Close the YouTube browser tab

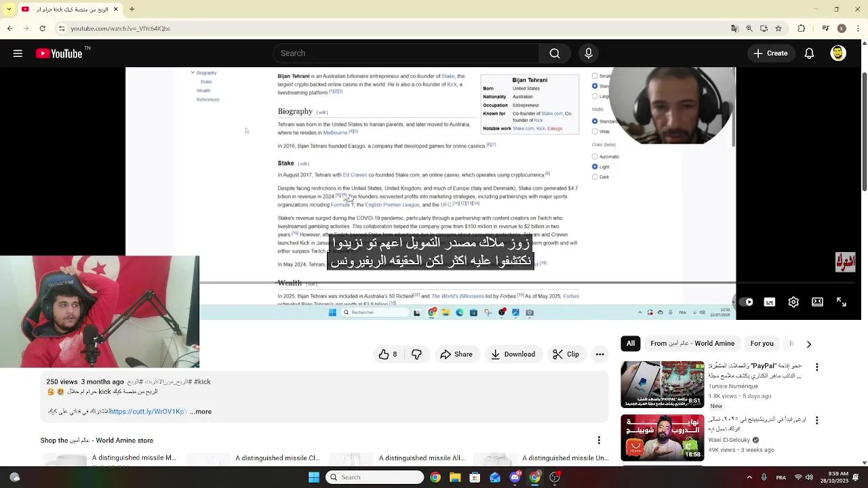115,9
